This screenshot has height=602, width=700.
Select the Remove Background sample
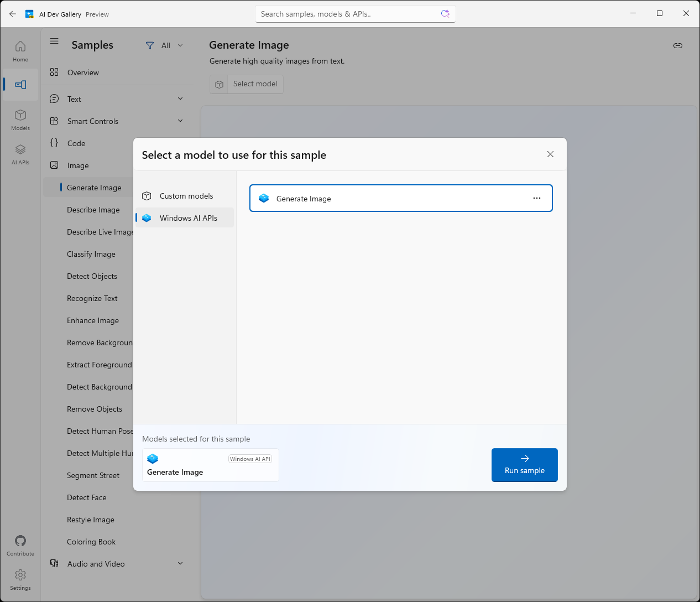point(100,342)
